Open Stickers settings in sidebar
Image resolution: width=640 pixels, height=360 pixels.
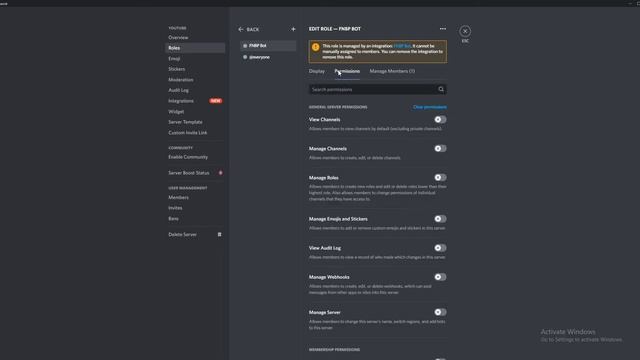195,69
